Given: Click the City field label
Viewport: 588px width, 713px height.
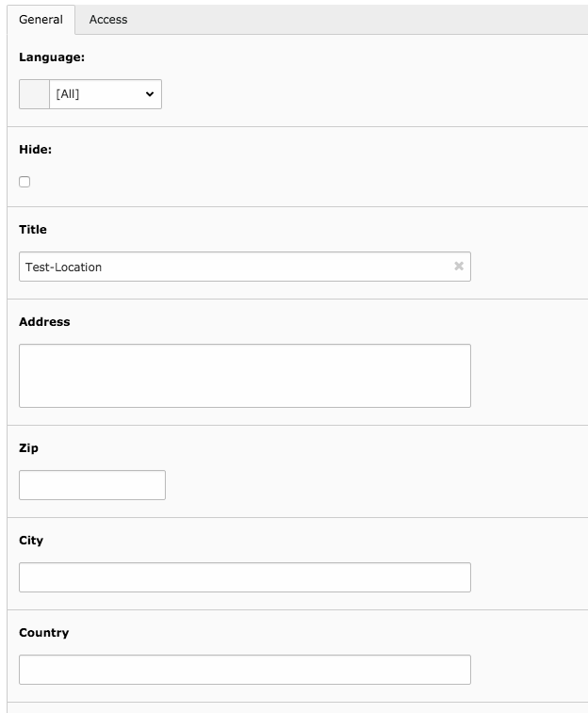Looking at the screenshot, I should pyautogui.click(x=31, y=540).
